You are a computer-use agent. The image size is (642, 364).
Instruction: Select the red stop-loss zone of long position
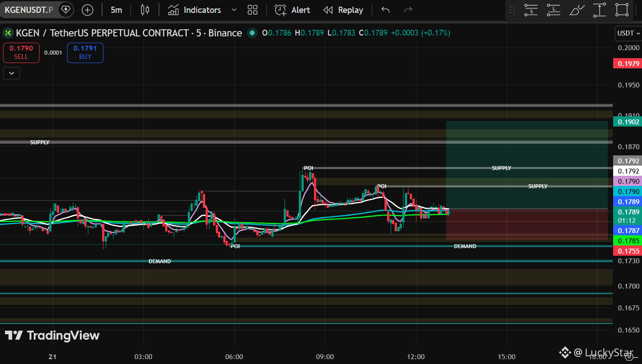tap(527, 224)
